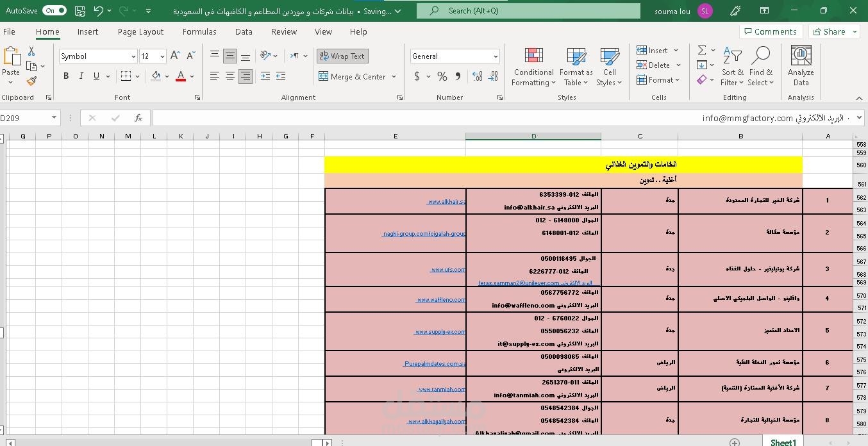The image size is (868, 446).
Task: Click the AutoSum sigma icon
Action: [x=702, y=50]
